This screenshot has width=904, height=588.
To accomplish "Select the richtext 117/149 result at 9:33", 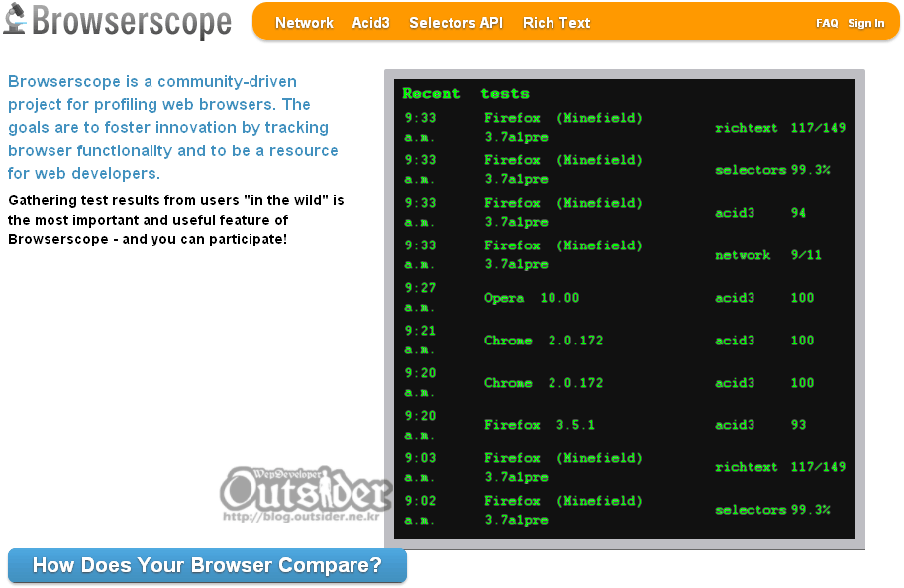I will pyautogui.click(x=780, y=128).
